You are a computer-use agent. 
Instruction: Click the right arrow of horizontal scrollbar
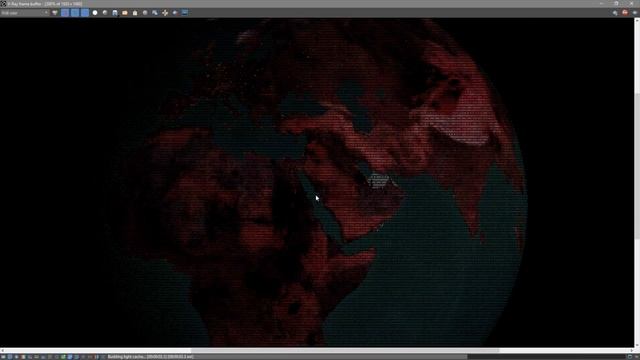click(631, 350)
